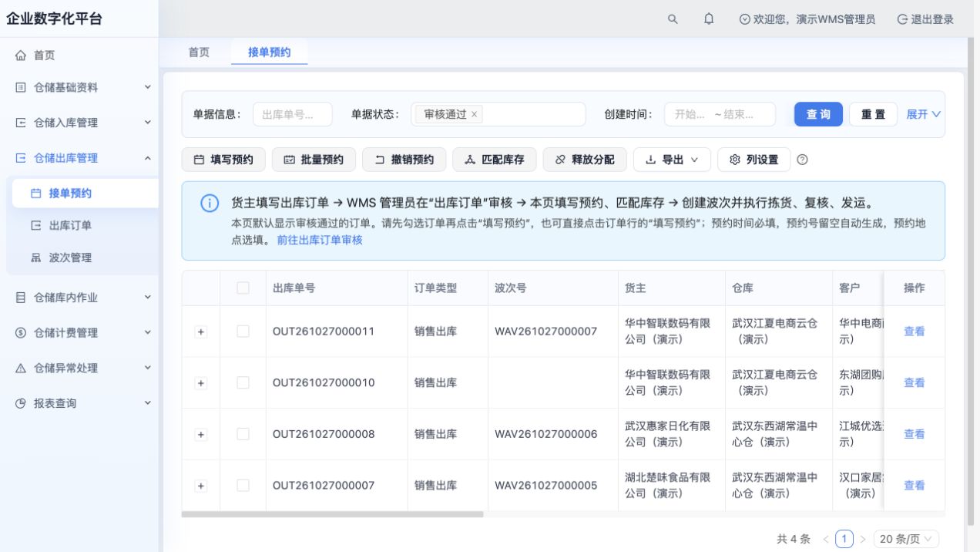Screen dimensions: 980x552
Task: Open notifications bell icon
Action: tap(709, 19)
